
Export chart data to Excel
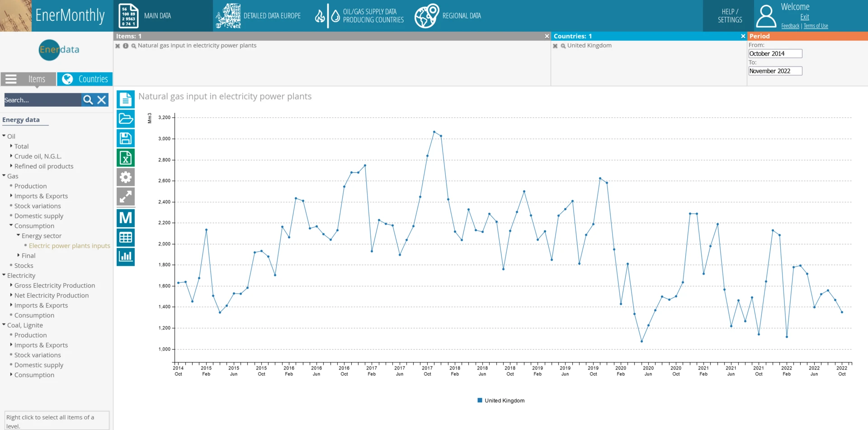[126, 158]
